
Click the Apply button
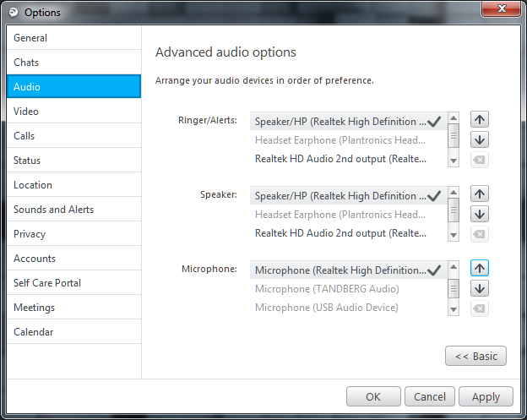(x=486, y=397)
